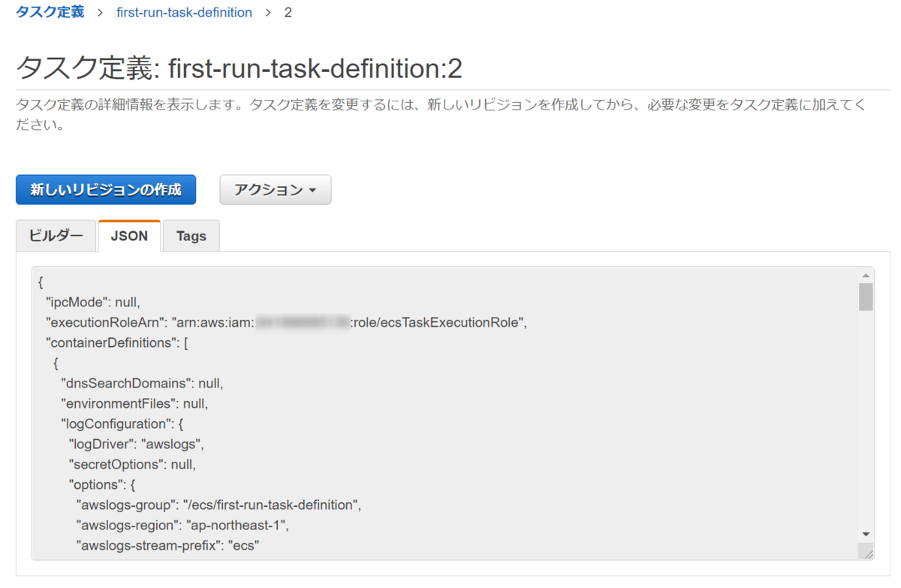This screenshot has width=901, height=588.
Task: Click the revision number 2 in breadcrumb
Action: click(x=288, y=13)
